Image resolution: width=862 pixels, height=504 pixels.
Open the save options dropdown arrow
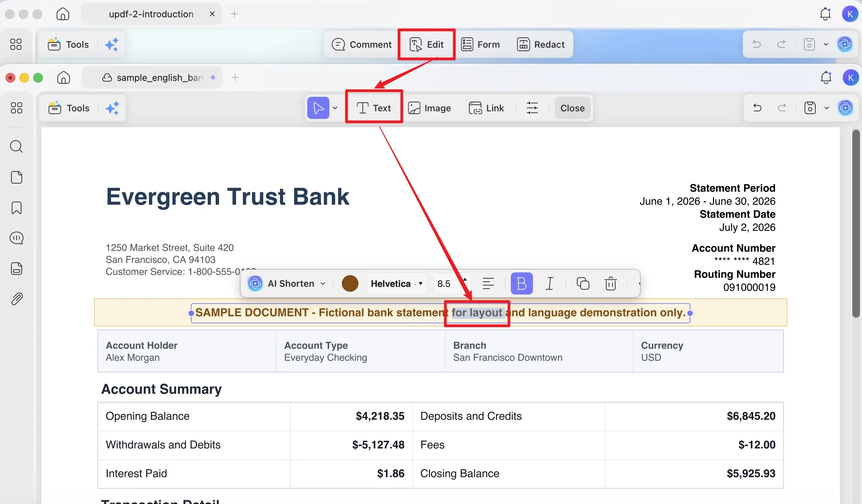tap(826, 108)
